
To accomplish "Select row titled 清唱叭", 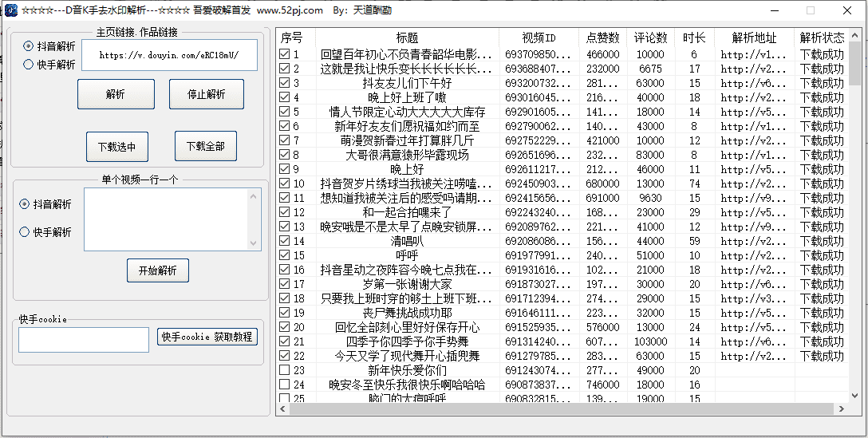I will [x=408, y=241].
